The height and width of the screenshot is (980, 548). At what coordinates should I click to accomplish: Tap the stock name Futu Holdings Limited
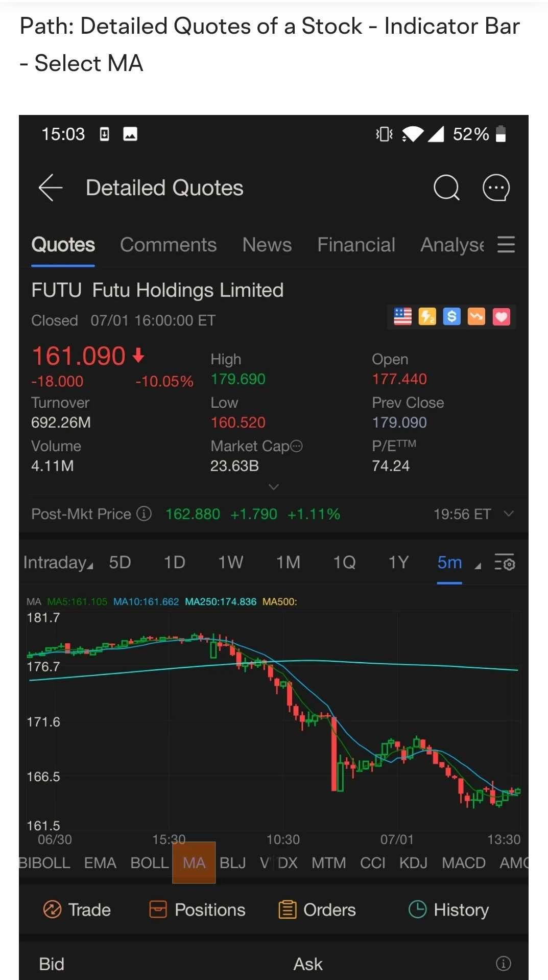tap(187, 290)
